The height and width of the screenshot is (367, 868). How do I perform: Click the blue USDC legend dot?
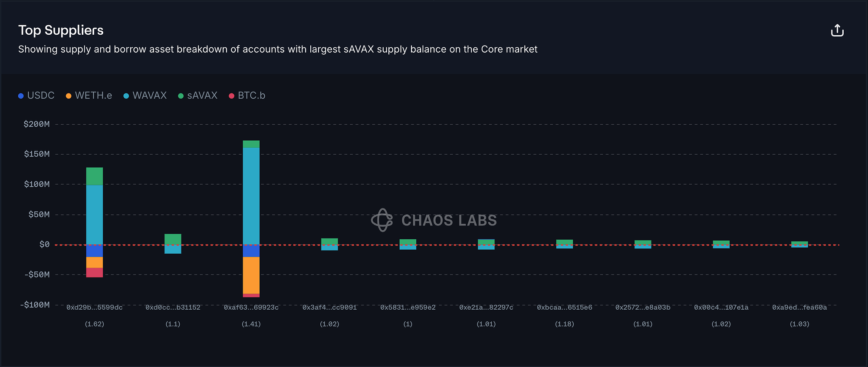click(x=21, y=96)
